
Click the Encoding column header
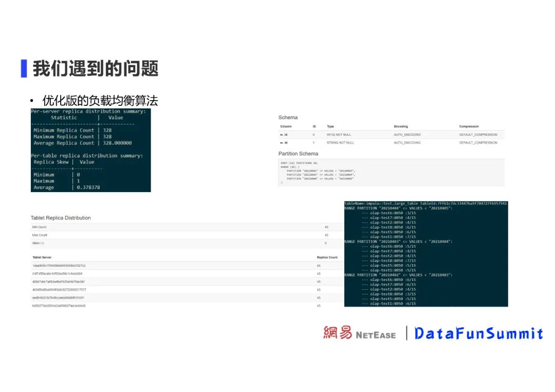tap(401, 126)
